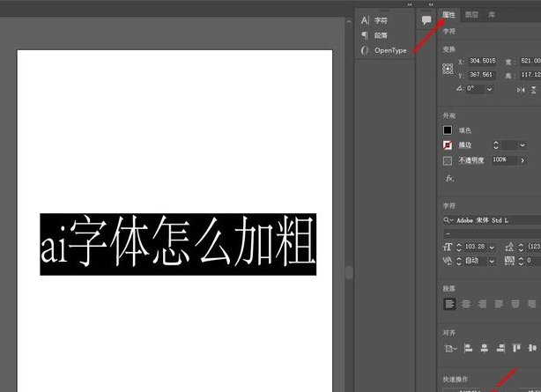
Task: Open the Align To dropdown in 对齐
Action: pyautogui.click(x=450, y=349)
